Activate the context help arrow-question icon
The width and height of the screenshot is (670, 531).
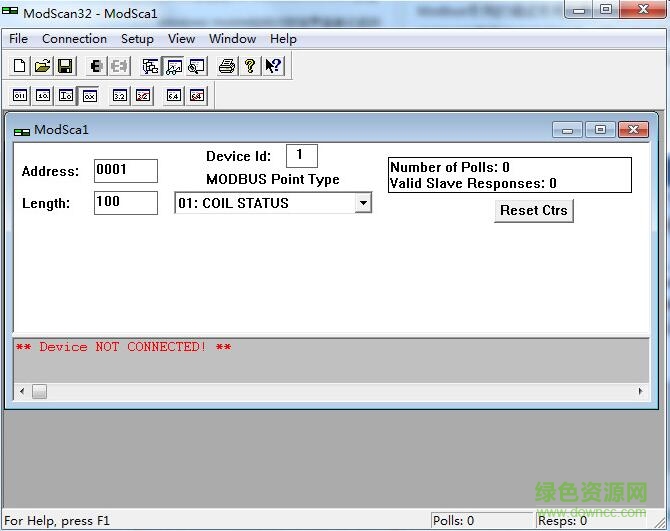coord(272,66)
